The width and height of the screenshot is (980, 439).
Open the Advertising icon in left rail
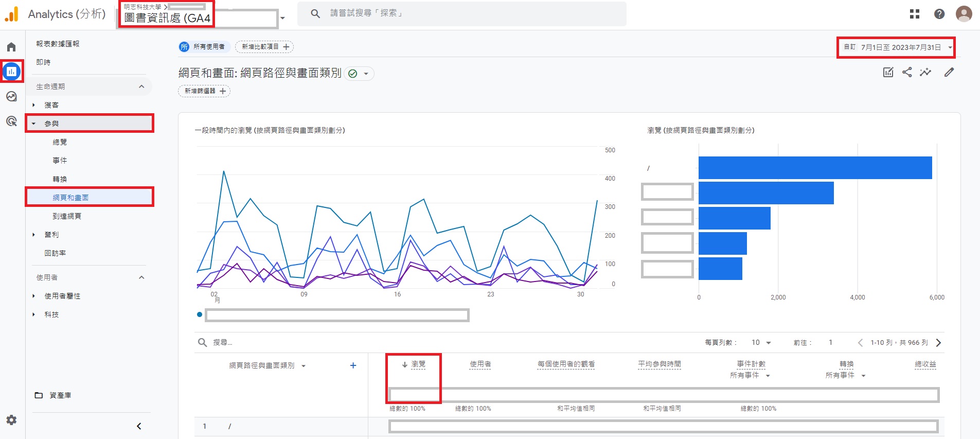(x=11, y=121)
